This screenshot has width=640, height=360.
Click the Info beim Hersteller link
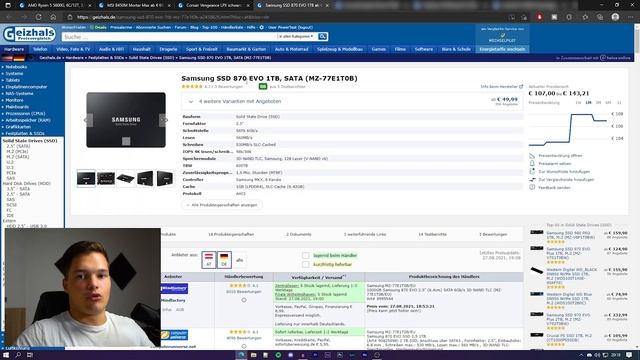[x=501, y=87]
